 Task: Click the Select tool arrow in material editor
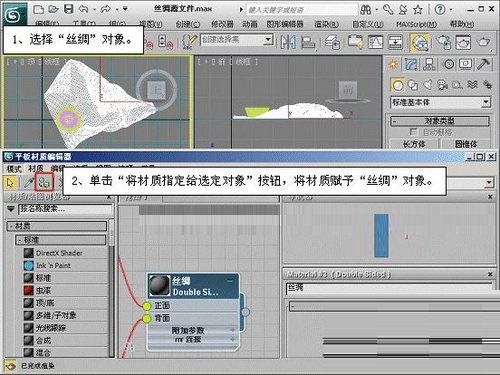pyautogui.click(x=10, y=182)
